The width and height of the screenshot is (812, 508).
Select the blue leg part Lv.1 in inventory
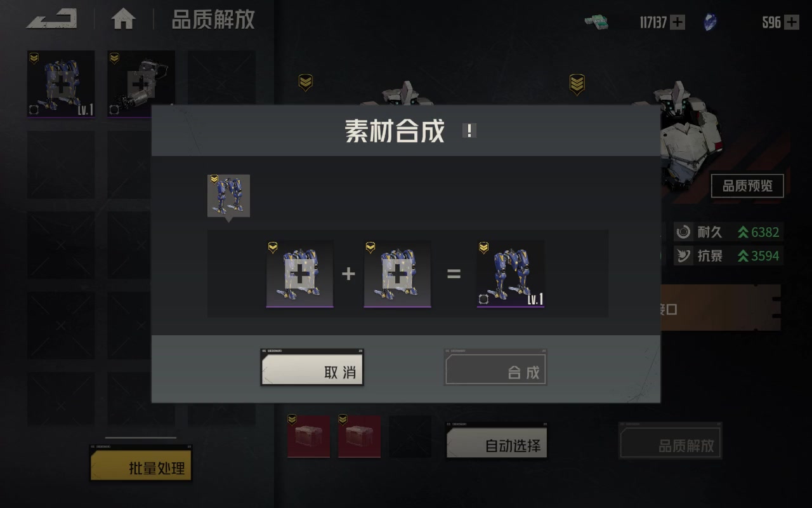pos(61,84)
